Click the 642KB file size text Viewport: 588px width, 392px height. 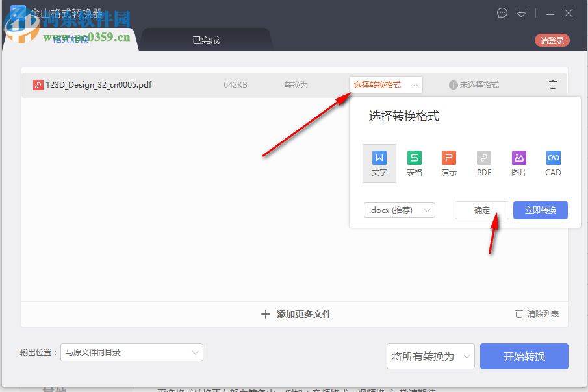[x=235, y=85]
